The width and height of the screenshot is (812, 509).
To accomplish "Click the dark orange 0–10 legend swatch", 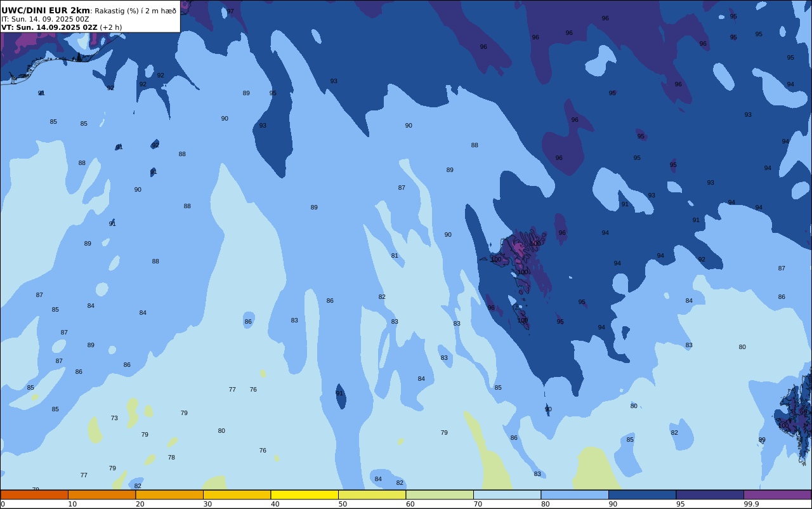I will 34,494.
